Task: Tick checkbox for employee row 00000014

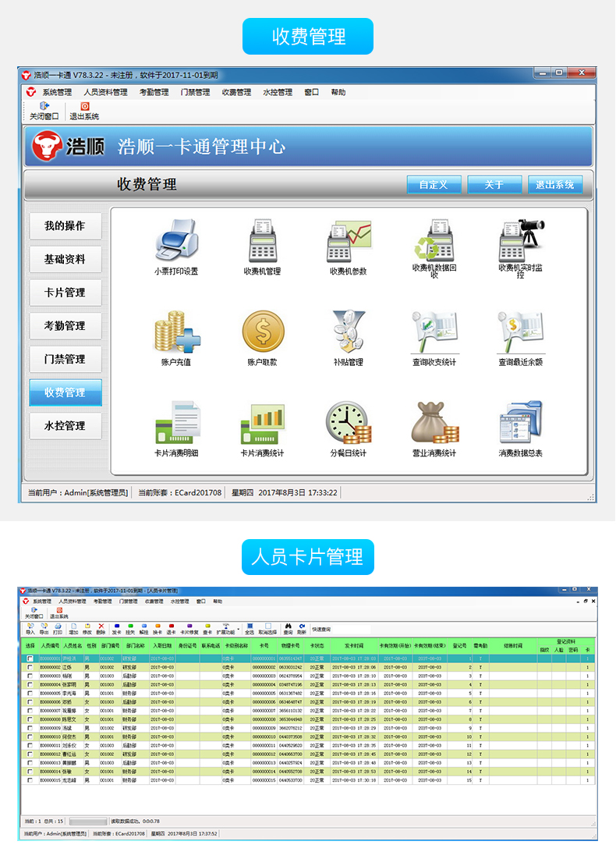Action: pyautogui.click(x=30, y=772)
